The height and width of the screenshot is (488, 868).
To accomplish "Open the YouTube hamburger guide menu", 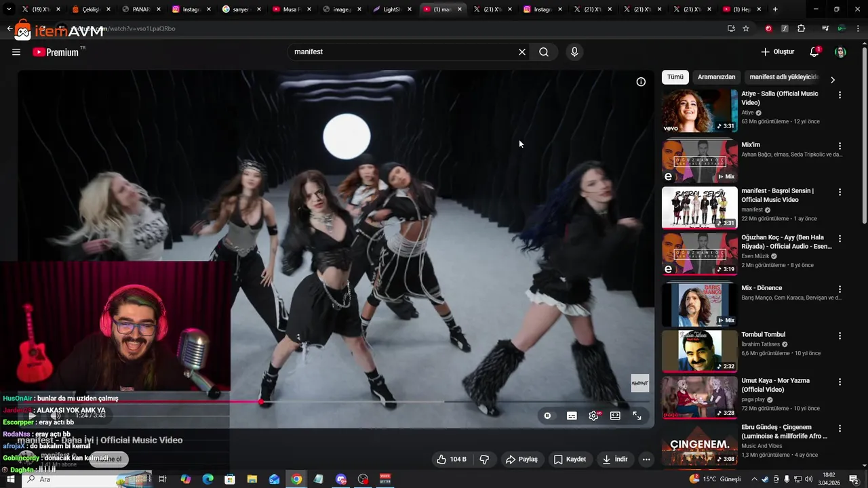I will 16,52.
